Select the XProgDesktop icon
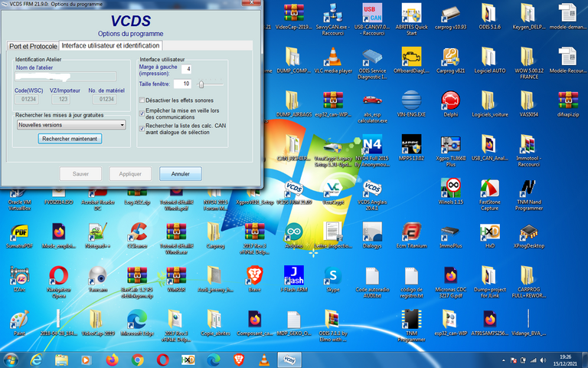This screenshot has height=368, width=588. 529,236
